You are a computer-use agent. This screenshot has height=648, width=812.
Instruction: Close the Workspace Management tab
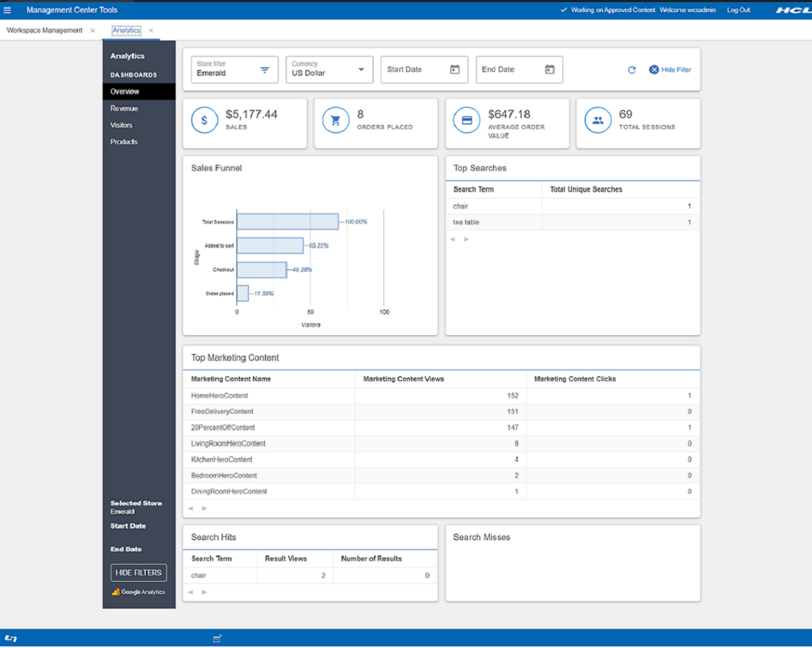pos(93,31)
